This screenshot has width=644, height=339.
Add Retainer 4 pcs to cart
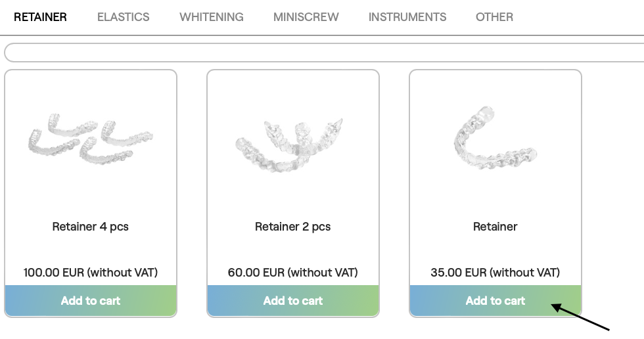point(91,301)
